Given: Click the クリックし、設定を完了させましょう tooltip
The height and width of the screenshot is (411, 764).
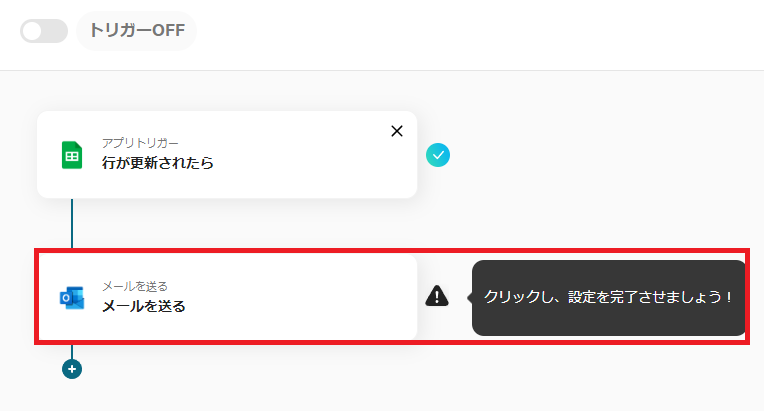Looking at the screenshot, I should click(x=609, y=297).
